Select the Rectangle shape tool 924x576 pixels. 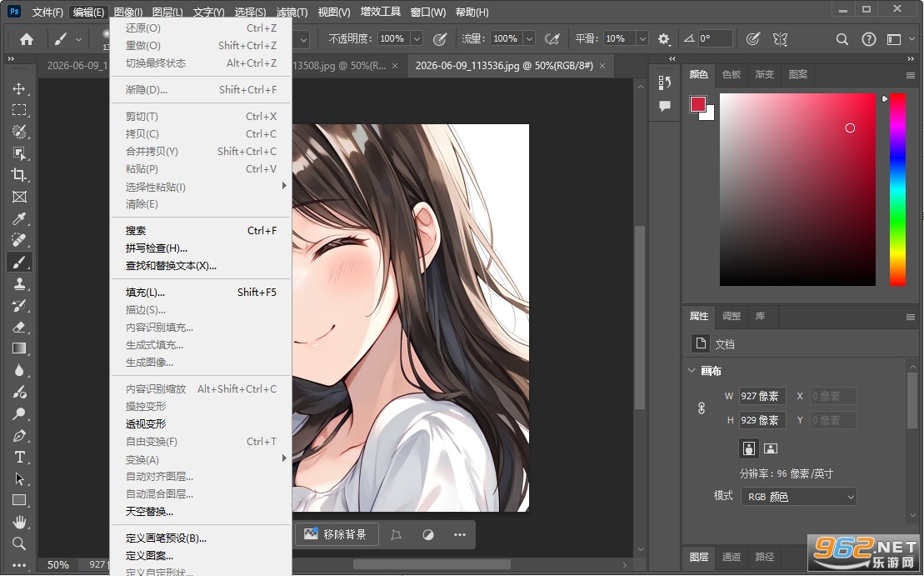tap(19, 500)
